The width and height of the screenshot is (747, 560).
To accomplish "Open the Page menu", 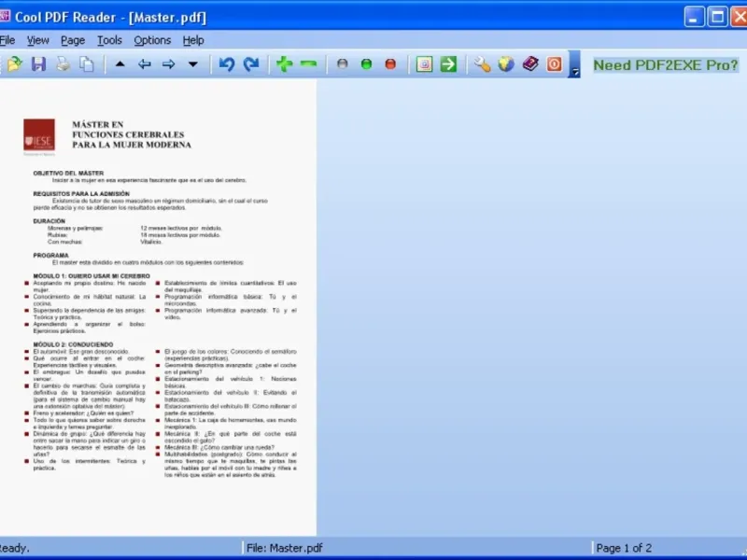I will (73, 40).
